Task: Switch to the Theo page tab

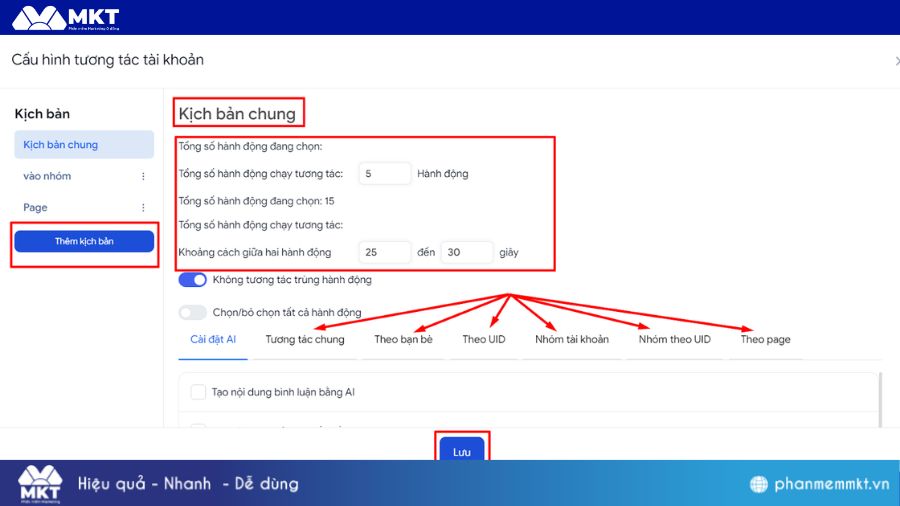Action: [765, 339]
